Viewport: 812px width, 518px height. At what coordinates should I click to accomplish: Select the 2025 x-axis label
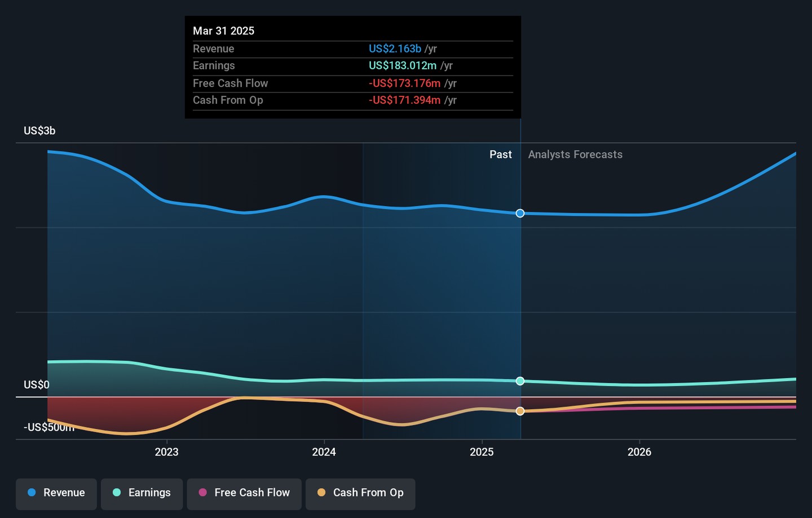click(482, 452)
